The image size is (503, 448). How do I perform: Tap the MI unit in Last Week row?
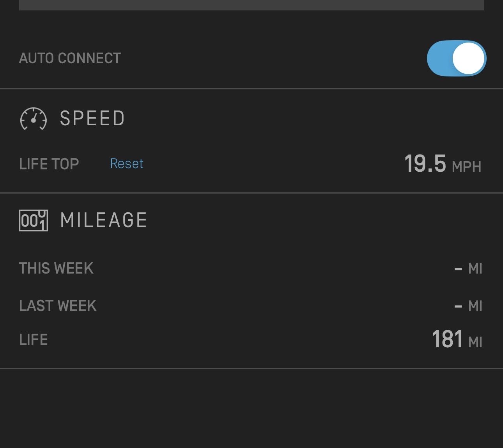coord(475,306)
